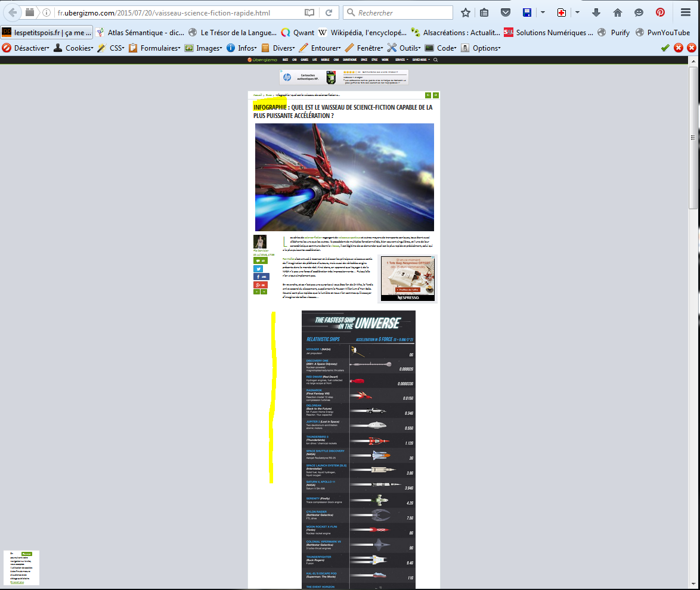Go to previous article with green left arrow
Screen dimensions: 700x590
[428, 95]
